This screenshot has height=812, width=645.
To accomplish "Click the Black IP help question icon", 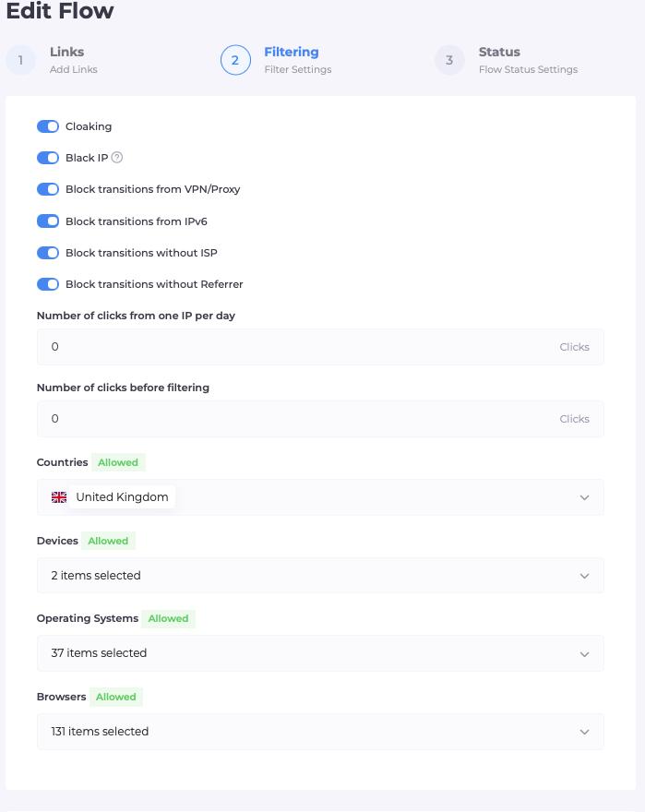I will [117, 158].
